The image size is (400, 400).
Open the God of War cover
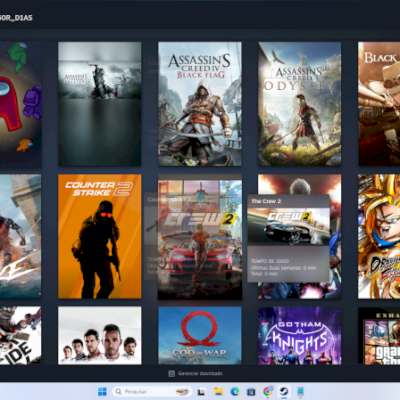coord(200,335)
